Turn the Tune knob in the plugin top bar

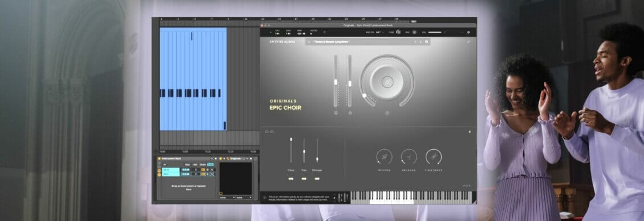click(x=398, y=31)
